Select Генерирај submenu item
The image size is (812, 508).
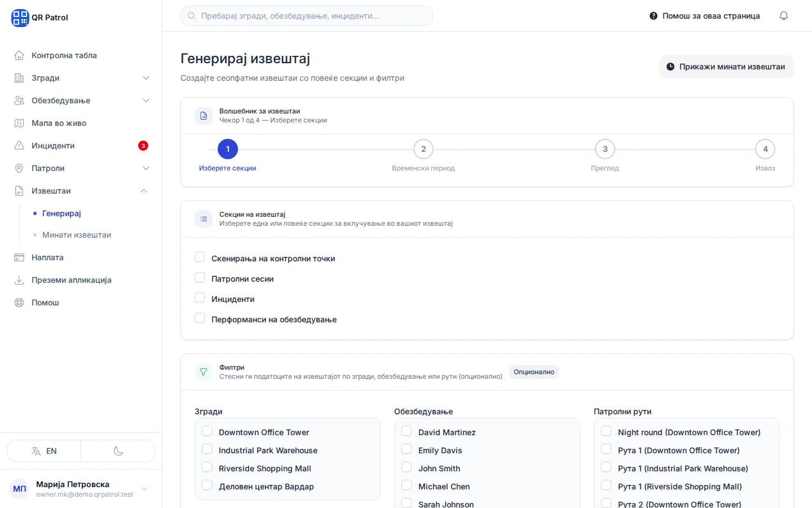tap(61, 213)
